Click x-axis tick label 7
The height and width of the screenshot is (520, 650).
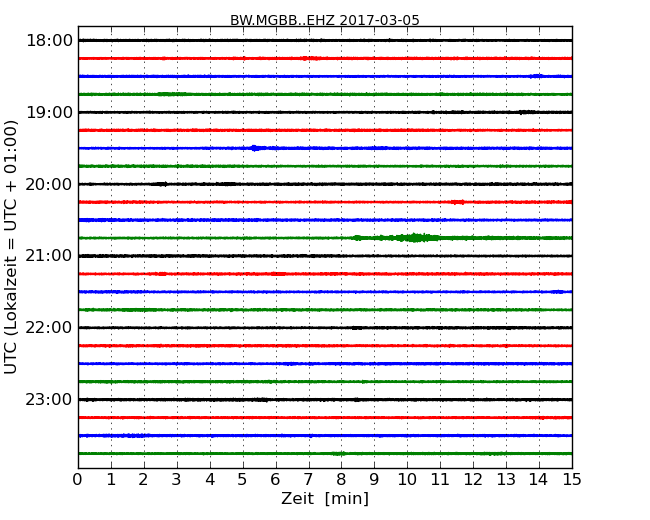308,480
